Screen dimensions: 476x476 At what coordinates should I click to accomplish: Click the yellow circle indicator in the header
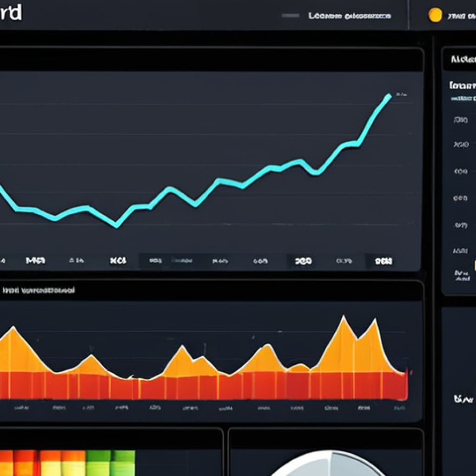(435, 15)
